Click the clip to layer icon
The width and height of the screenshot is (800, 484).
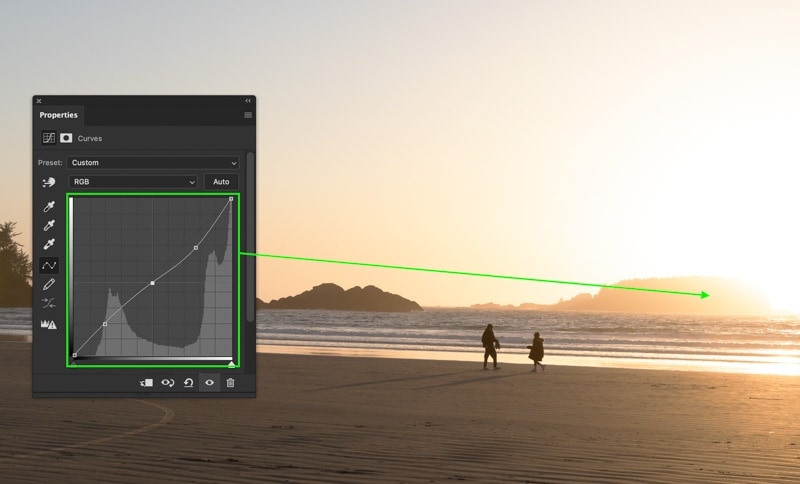coord(146,382)
